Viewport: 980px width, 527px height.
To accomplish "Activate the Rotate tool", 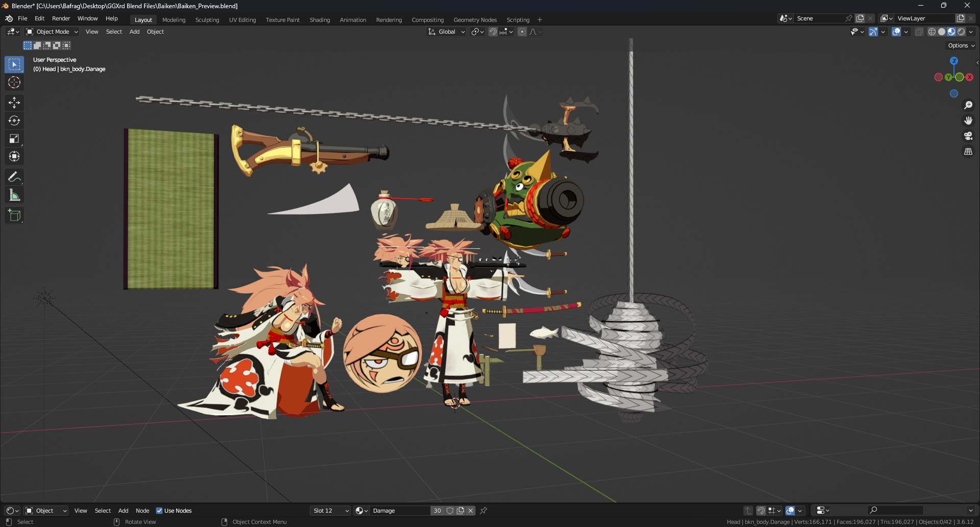I will pyautogui.click(x=14, y=121).
